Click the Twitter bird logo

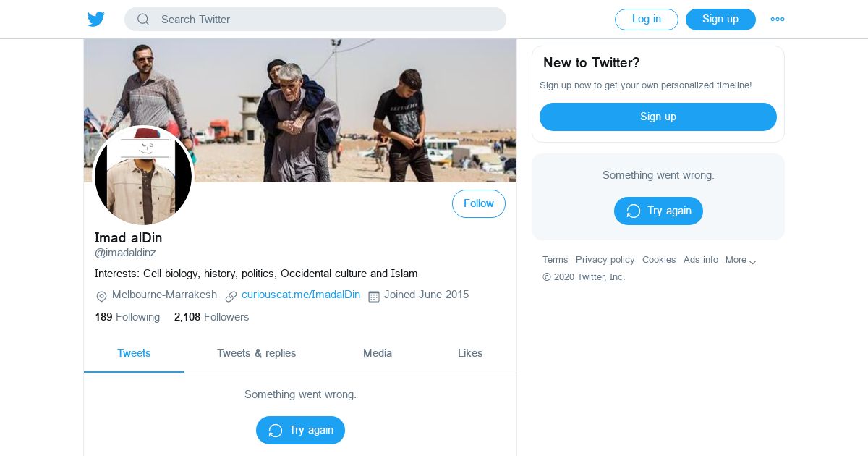click(96, 20)
